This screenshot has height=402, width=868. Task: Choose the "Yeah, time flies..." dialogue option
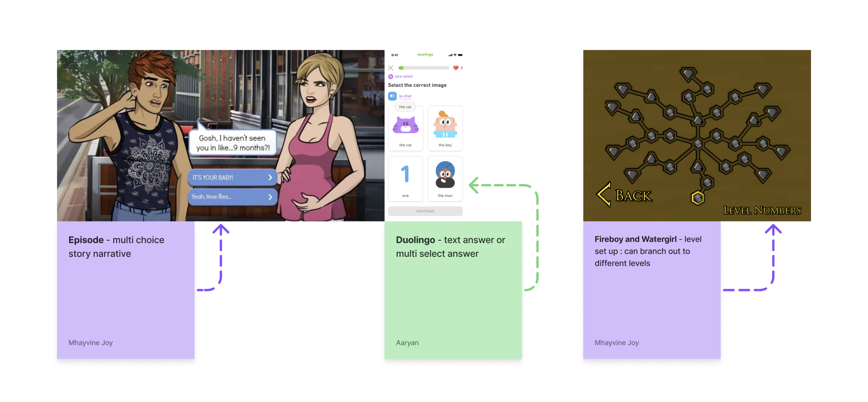pos(232,197)
